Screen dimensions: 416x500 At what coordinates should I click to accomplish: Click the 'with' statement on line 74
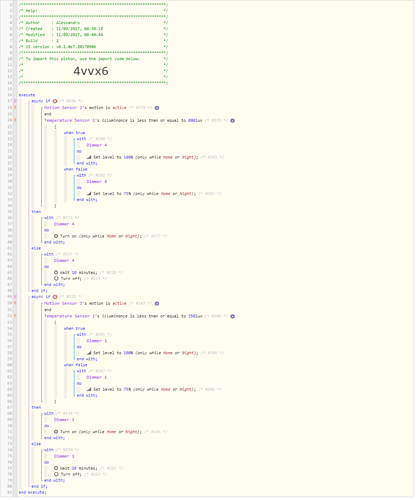(49, 450)
